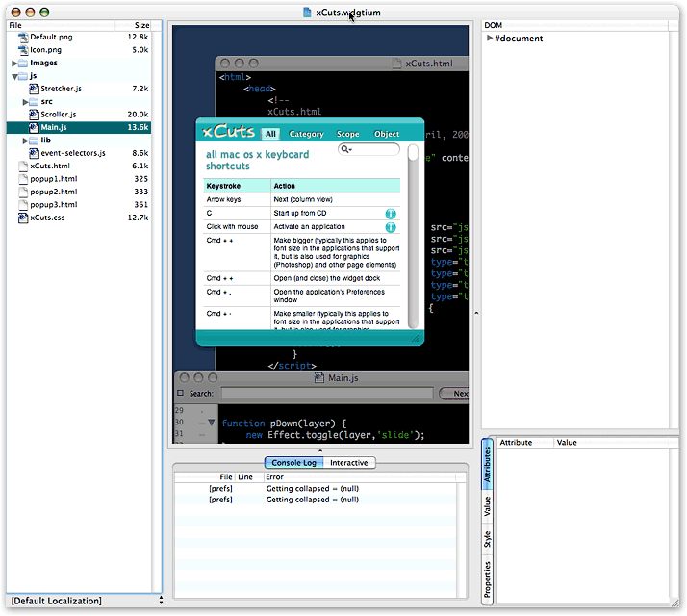Click the Images folder icon
Image resolution: width=687 pixels, height=616 pixels.
pyautogui.click(x=23, y=64)
